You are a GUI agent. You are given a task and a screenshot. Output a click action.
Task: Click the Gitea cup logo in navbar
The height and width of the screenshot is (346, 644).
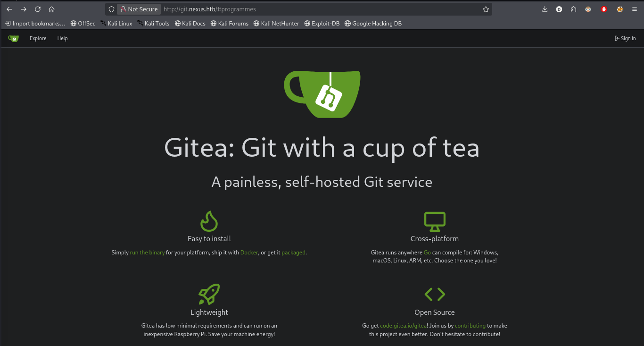[13, 38]
